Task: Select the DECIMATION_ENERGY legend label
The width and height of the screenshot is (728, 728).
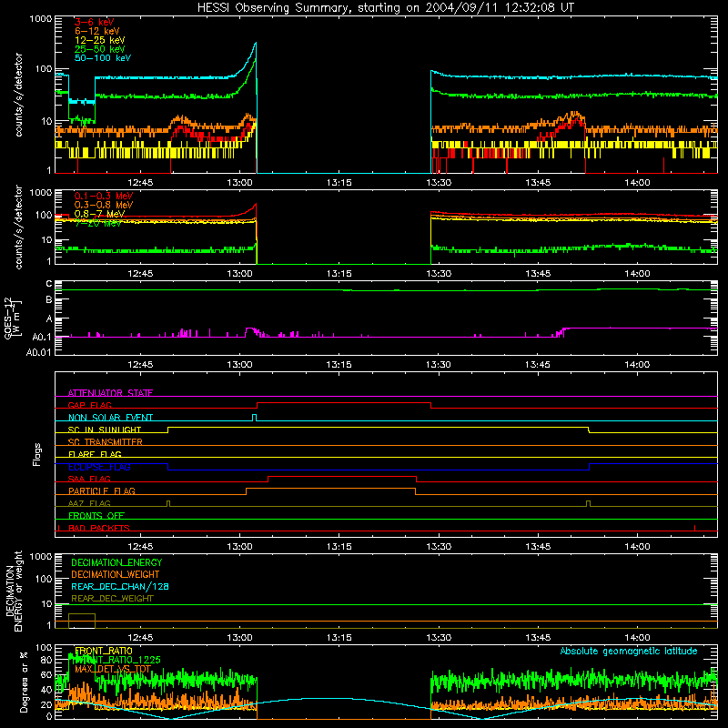Action: click(x=116, y=562)
